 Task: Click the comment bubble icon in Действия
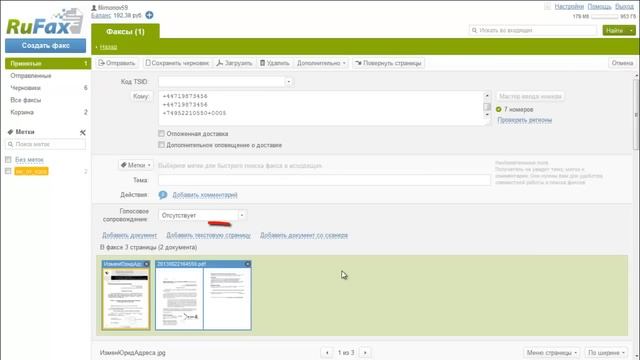(162, 195)
